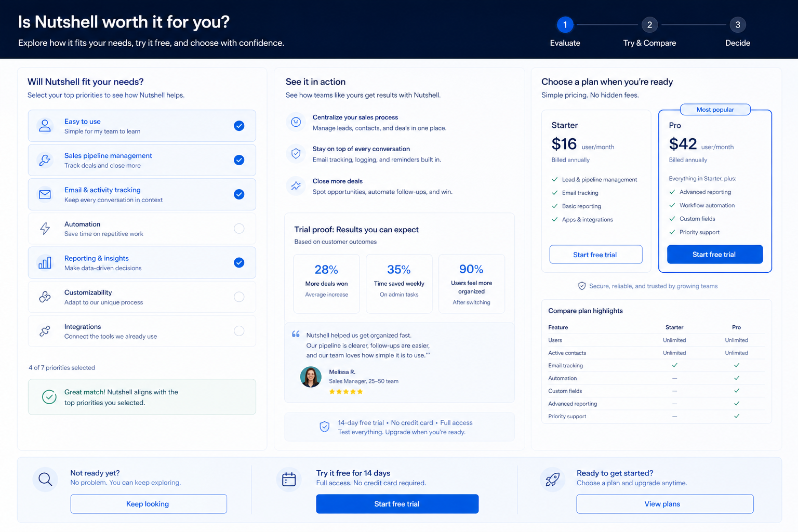Go to step 2 Try & Compare
This screenshot has height=532, width=798.
[649, 25]
